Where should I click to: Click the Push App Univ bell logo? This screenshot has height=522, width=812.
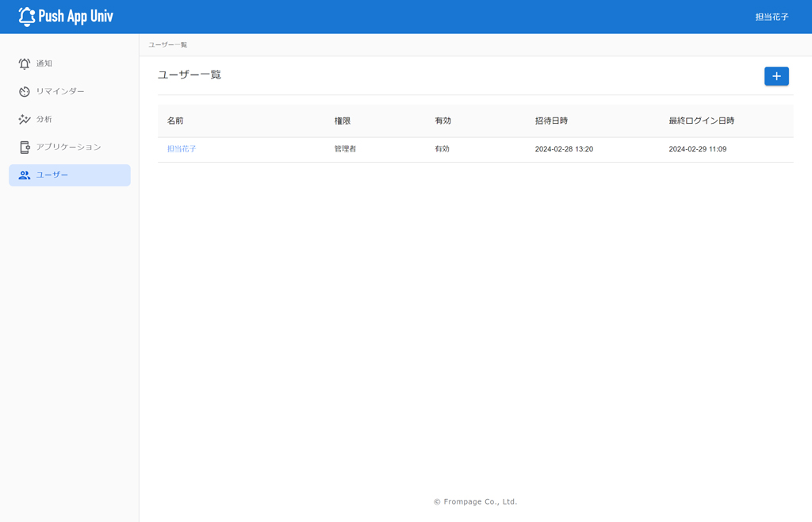point(26,17)
